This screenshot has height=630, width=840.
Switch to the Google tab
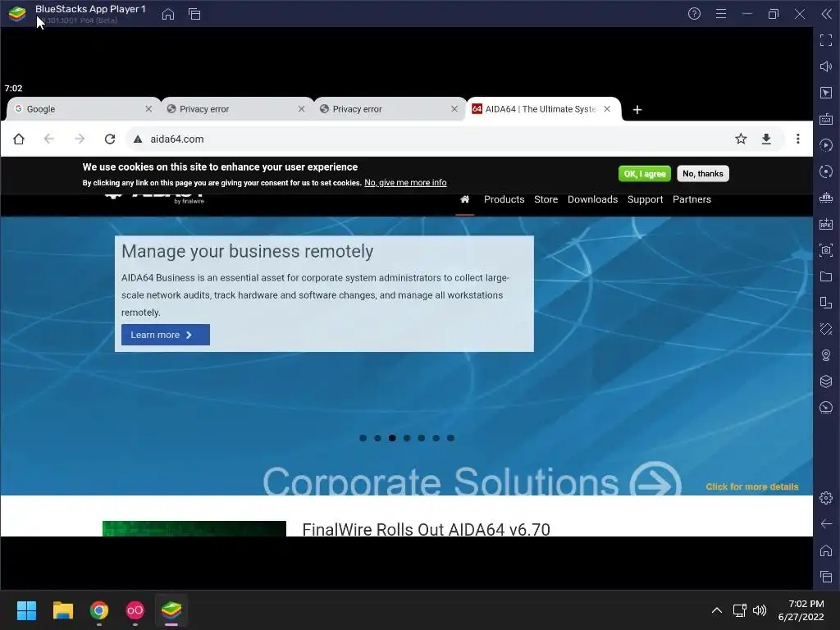(x=83, y=109)
